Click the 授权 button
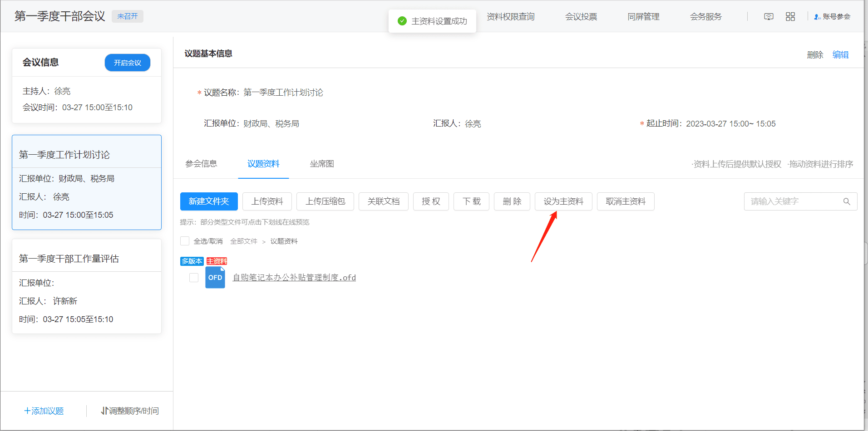 [431, 201]
